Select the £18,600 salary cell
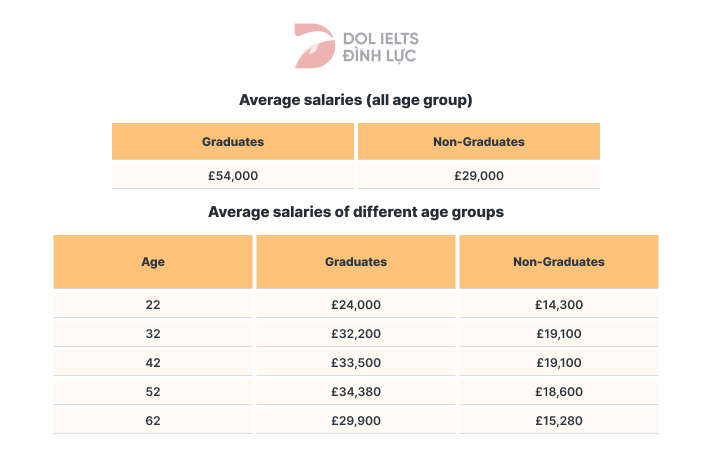Image resolution: width=712 pixels, height=458 pixels. (559, 391)
